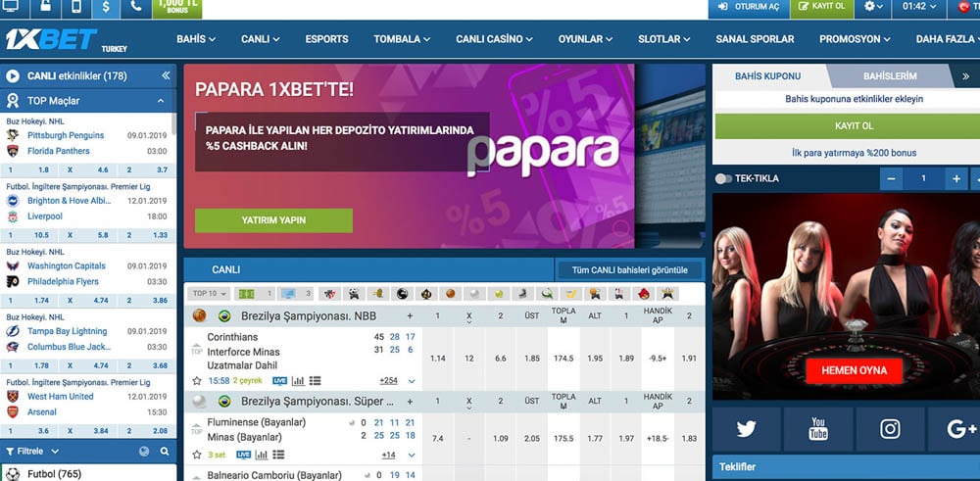
Task: Toggle TOP marker on Corinthians match
Action: point(196,350)
